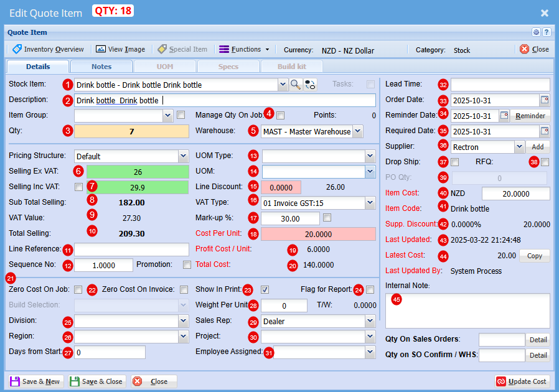This screenshot has width=559, height=392.
Task: Click the search magnifier next to Stock Item
Action: pyautogui.click(x=296, y=85)
